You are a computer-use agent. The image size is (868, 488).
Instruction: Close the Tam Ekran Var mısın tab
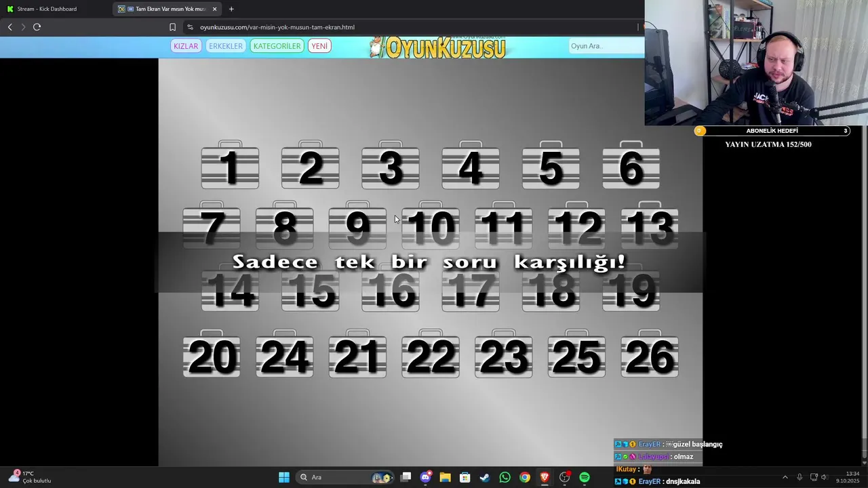point(214,9)
